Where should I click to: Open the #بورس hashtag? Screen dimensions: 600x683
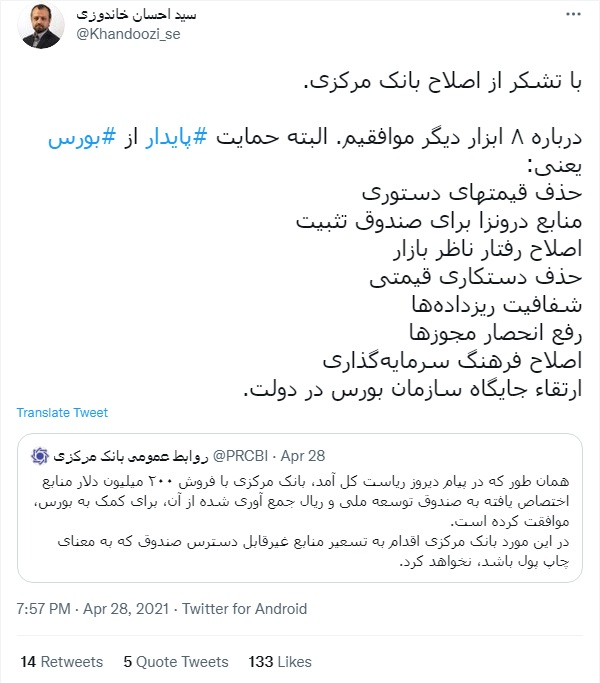click(82, 138)
